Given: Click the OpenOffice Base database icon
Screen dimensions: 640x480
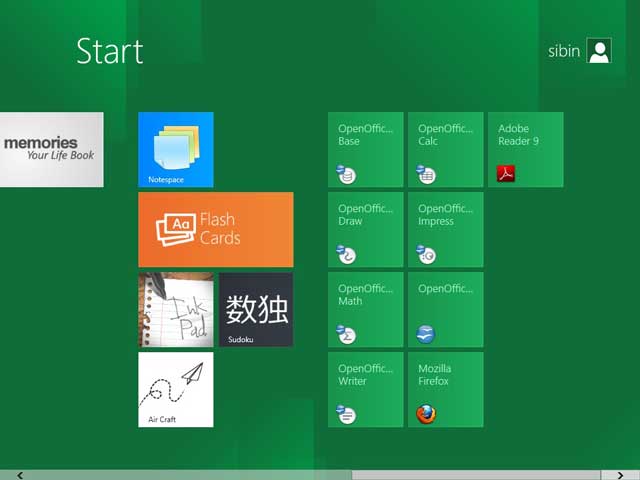Looking at the screenshot, I should click(347, 174).
